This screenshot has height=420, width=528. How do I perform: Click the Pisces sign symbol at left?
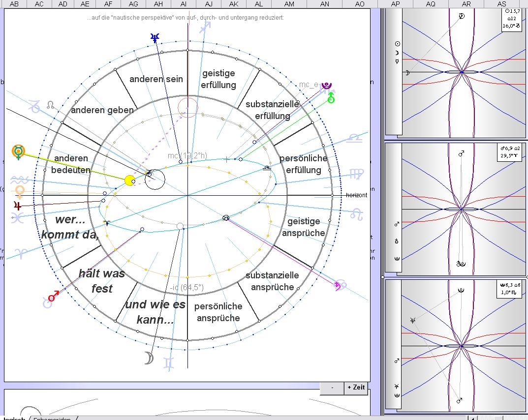click(18, 218)
